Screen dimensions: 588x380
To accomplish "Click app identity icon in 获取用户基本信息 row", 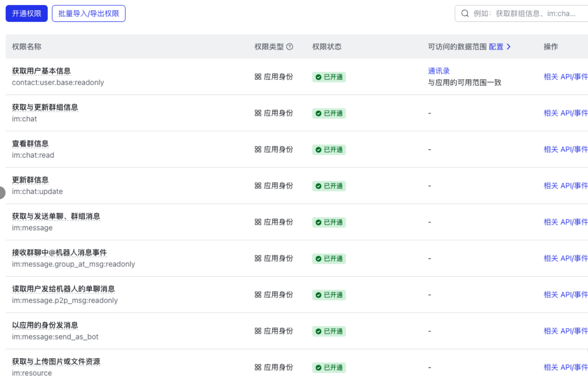I will (x=258, y=77).
